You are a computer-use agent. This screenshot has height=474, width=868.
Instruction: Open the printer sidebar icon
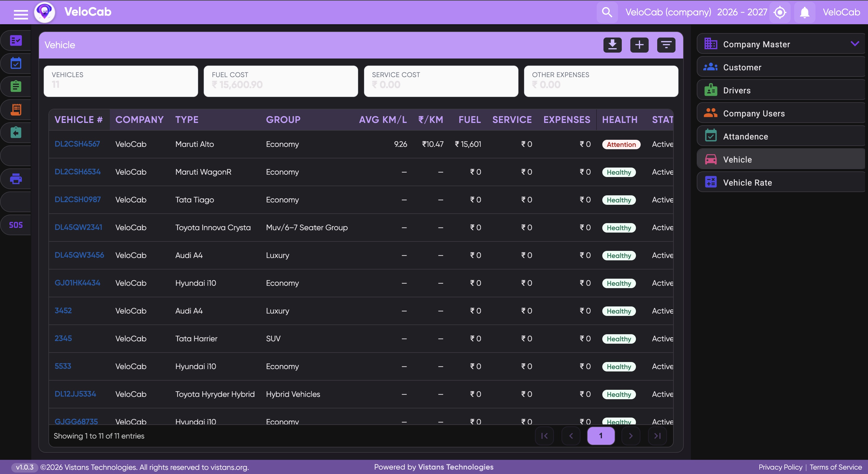point(16,179)
